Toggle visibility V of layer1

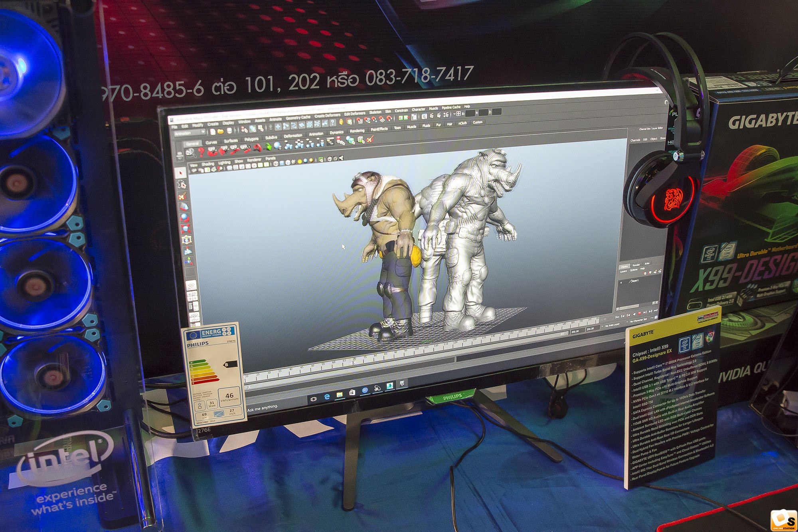pos(621,283)
